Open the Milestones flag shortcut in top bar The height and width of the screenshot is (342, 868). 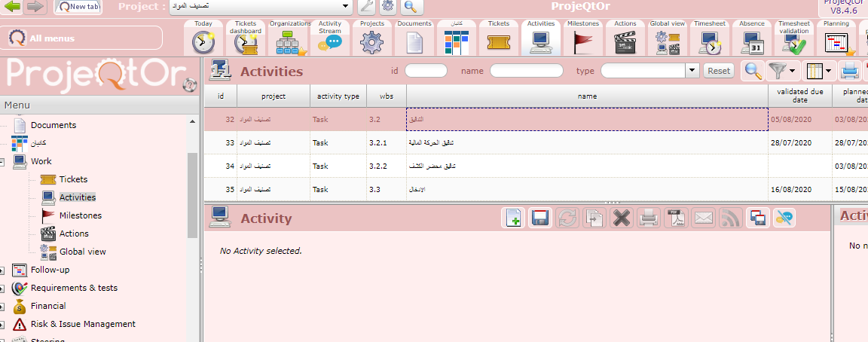(x=583, y=39)
